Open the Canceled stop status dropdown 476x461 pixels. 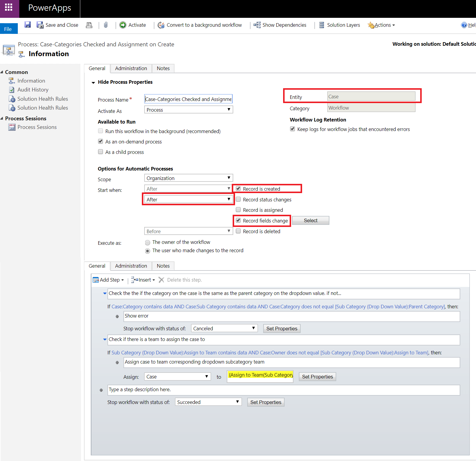pos(224,328)
